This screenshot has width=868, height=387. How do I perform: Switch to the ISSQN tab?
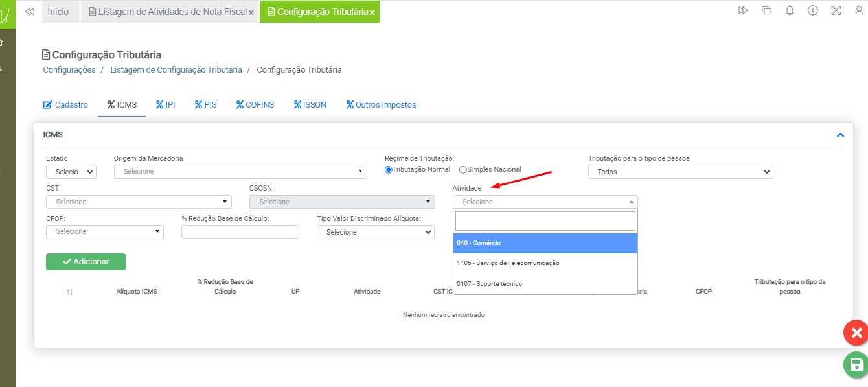click(x=310, y=104)
